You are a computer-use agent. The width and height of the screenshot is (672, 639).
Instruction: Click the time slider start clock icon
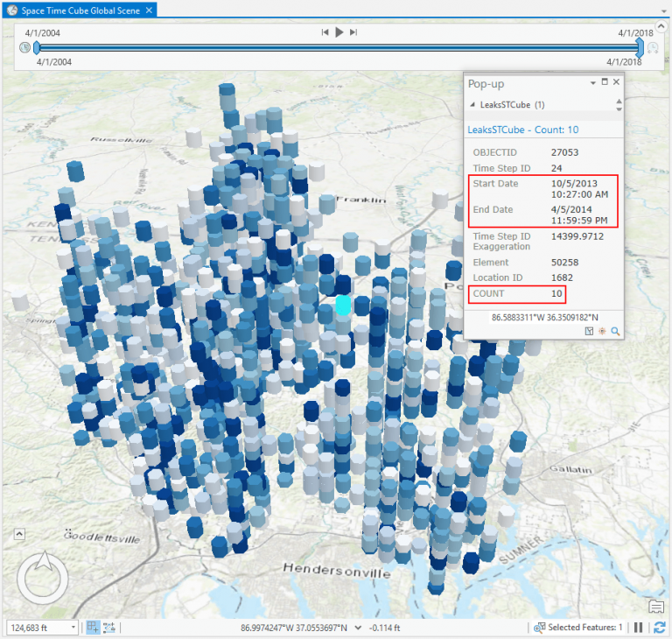[x=24, y=47]
